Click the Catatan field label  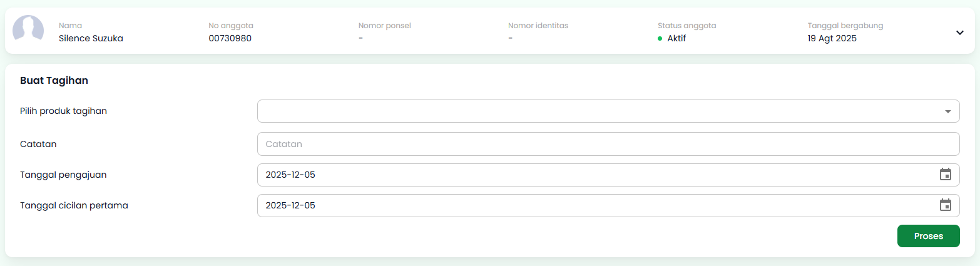pos(38,144)
